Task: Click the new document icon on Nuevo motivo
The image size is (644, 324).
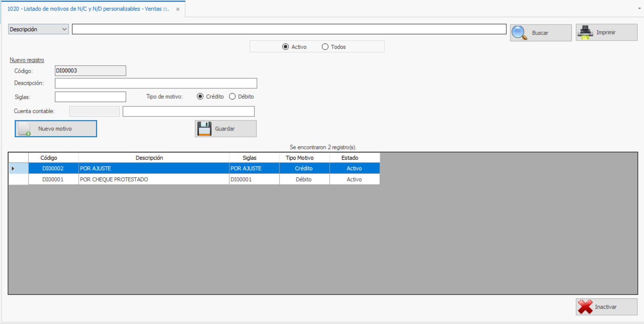Action: coord(25,129)
